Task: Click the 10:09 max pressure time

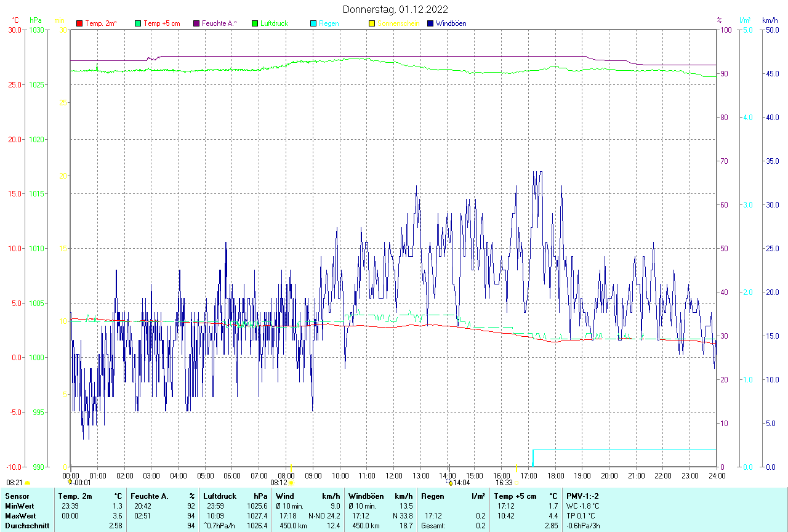Action: click(215, 515)
